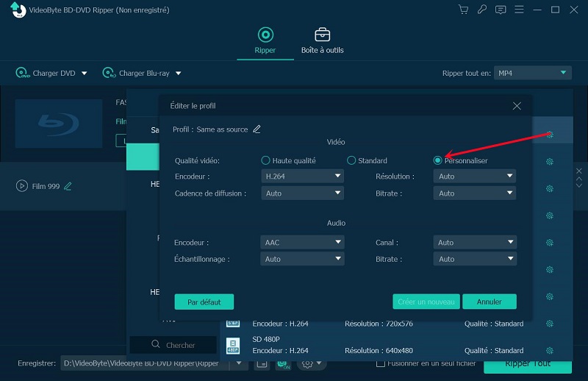Image resolution: width=588 pixels, height=381 pixels.
Task: Open the Résolution dropdown
Action: click(474, 176)
